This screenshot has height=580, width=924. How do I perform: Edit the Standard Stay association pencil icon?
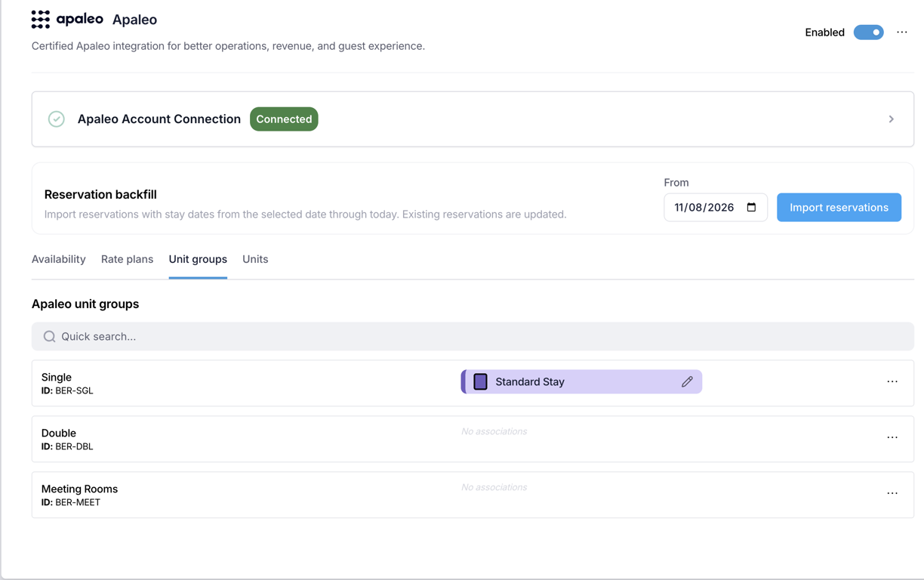(687, 382)
